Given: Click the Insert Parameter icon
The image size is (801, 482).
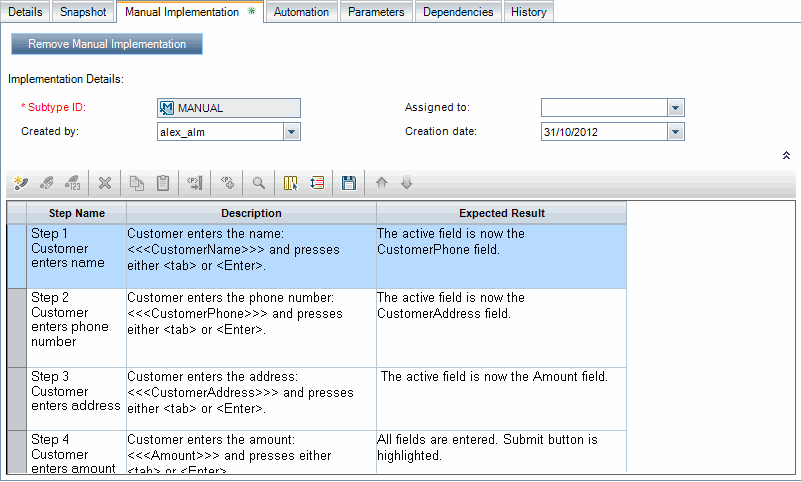Looking at the screenshot, I should pyautogui.click(x=227, y=183).
